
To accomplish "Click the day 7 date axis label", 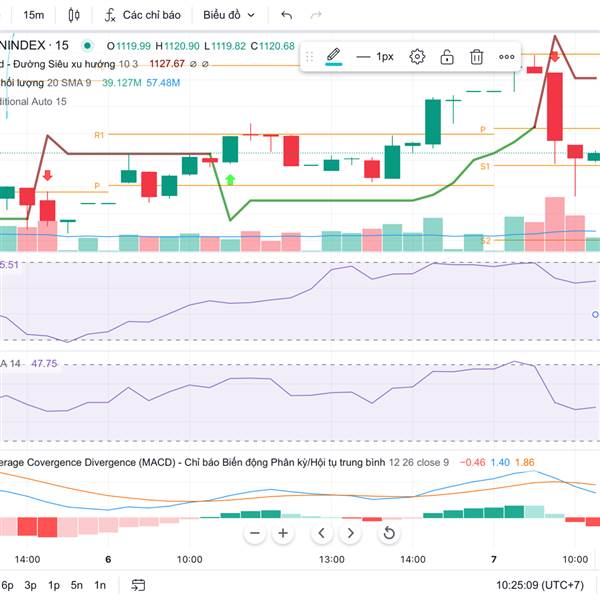I will click(x=494, y=559).
